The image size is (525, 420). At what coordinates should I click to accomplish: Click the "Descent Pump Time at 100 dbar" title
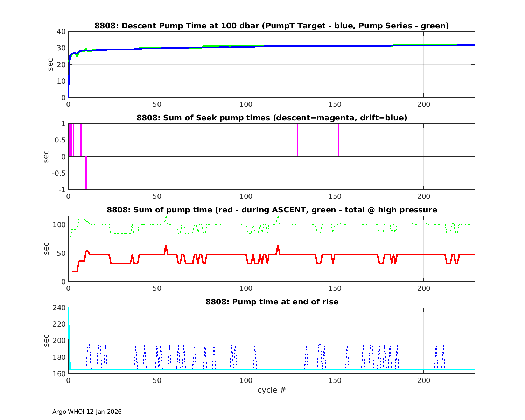pyautogui.click(x=272, y=26)
